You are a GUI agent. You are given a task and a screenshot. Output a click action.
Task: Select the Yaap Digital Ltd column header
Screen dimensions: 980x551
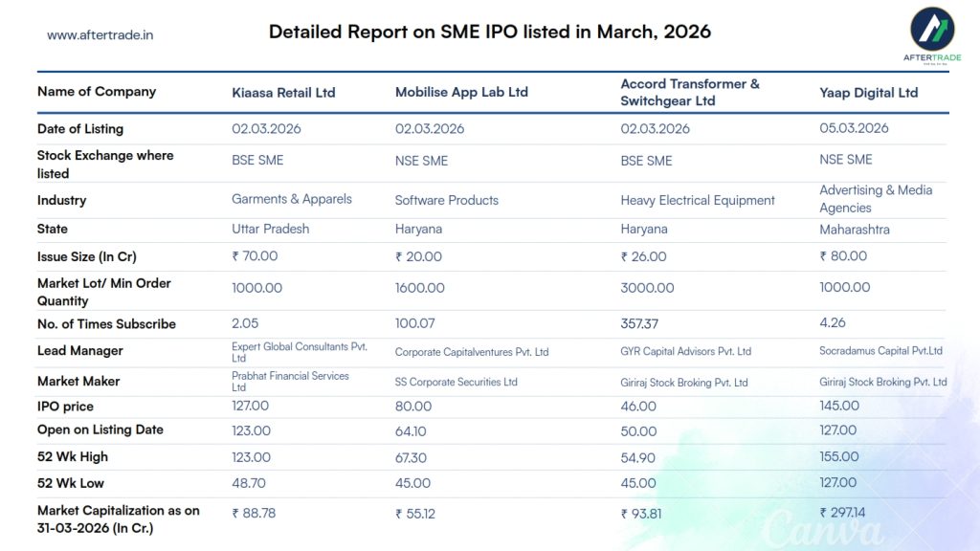[868, 93]
